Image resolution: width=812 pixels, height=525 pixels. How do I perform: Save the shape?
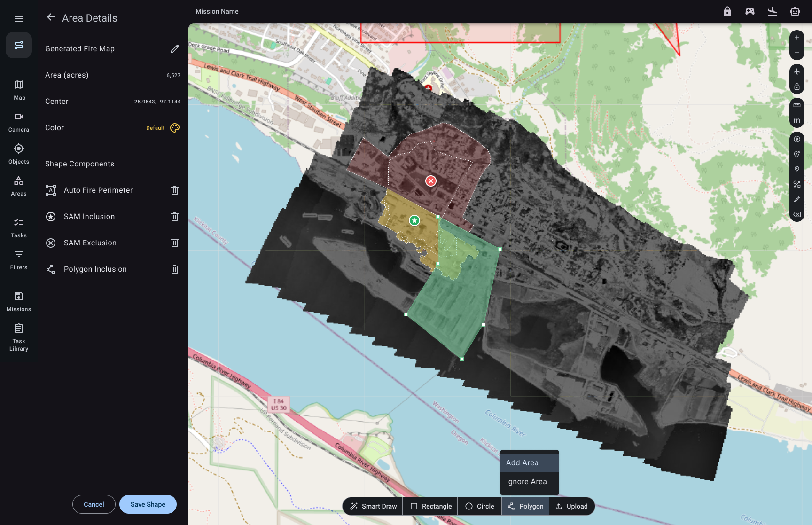[148, 504]
